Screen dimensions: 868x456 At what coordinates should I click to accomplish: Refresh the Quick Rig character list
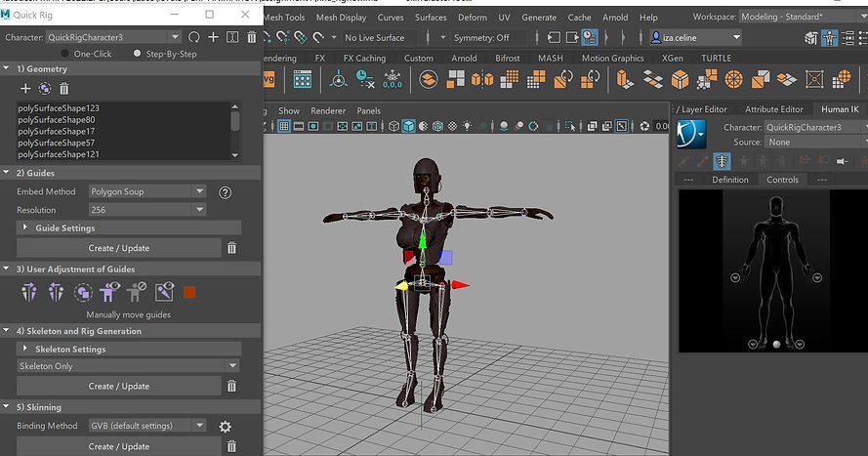click(x=193, y=37)
